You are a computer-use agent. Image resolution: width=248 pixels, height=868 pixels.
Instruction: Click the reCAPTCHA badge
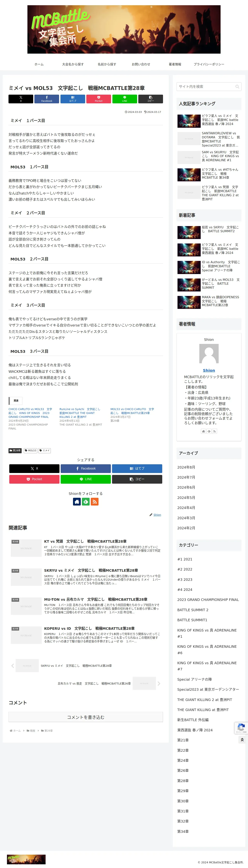[241, 728]
